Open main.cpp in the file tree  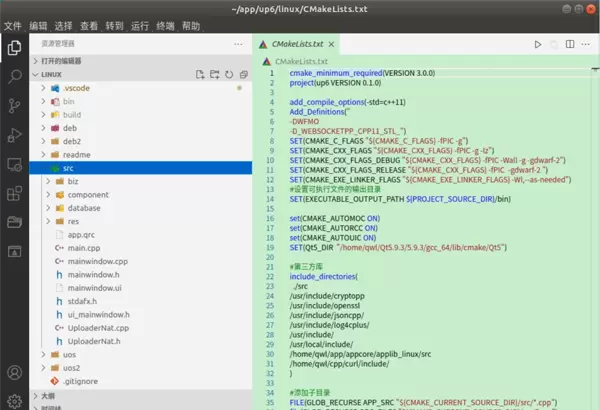tap(84, 247)
